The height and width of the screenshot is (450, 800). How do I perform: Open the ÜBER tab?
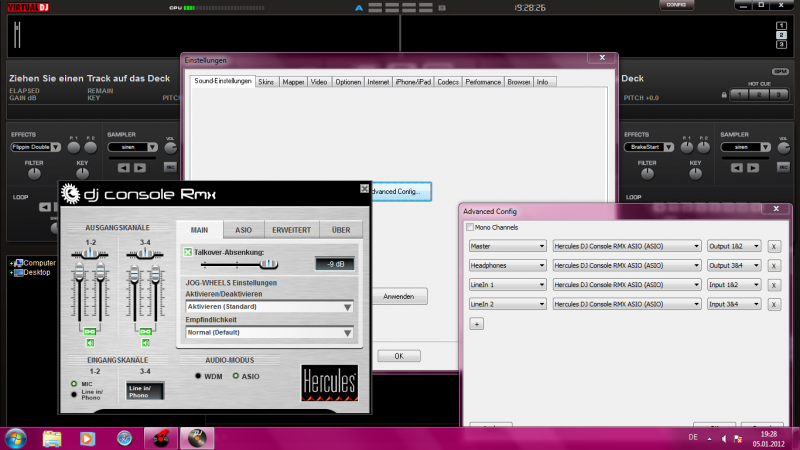click(x=341, y=230)
